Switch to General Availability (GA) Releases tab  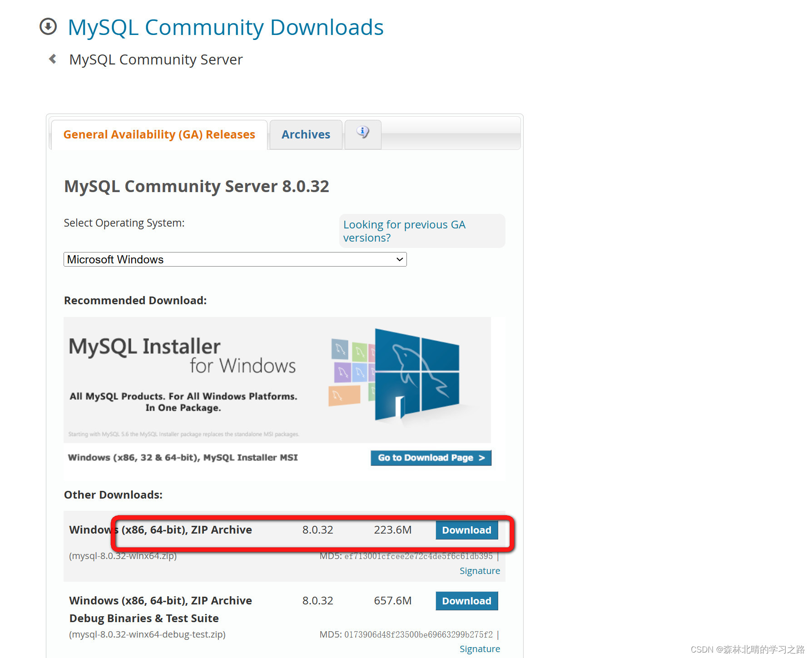click(x=159, y=134)
